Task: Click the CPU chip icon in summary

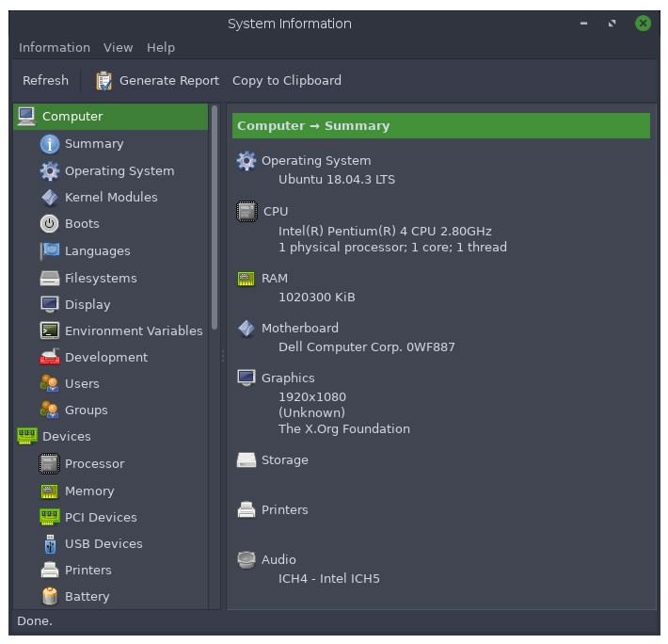Action: point(247,212)
